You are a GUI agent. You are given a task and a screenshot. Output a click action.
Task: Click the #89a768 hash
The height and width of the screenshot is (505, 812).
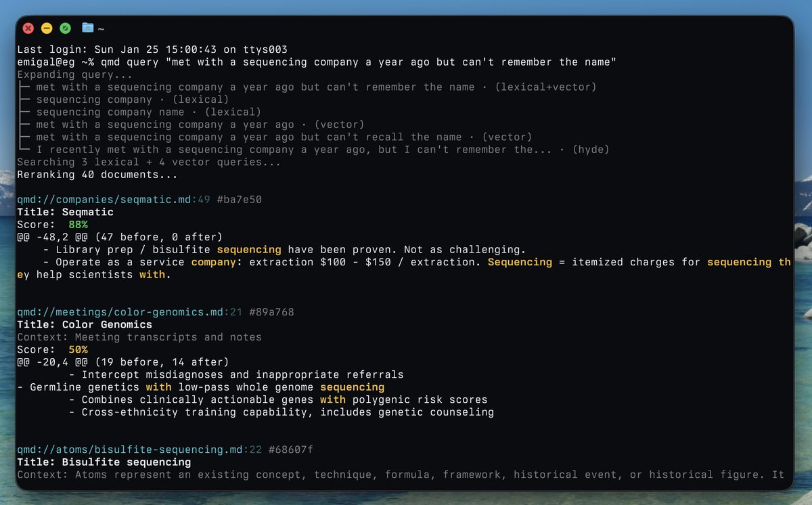272,312
